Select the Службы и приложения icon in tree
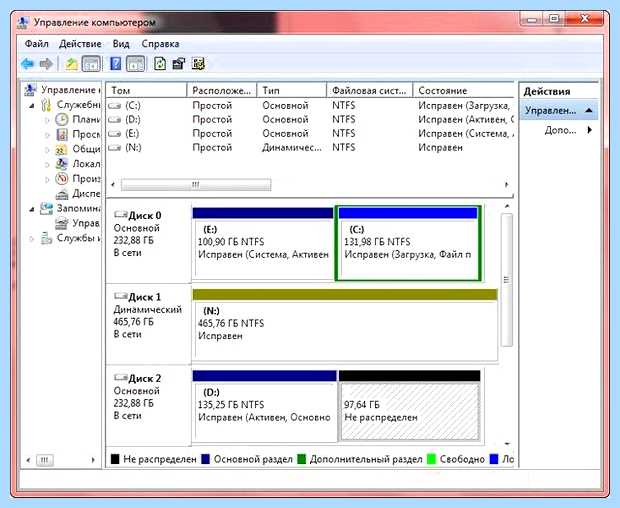 [46, 238]
